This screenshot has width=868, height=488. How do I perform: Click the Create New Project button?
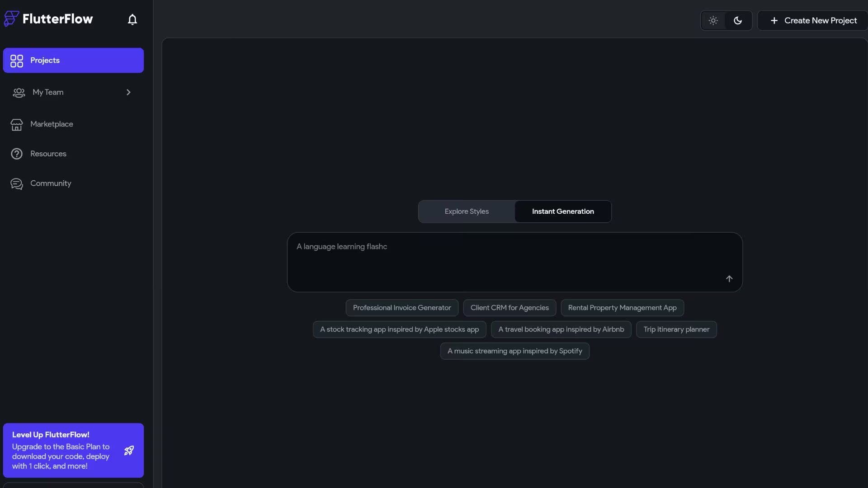pyautogui.click(x=813, y=21)
